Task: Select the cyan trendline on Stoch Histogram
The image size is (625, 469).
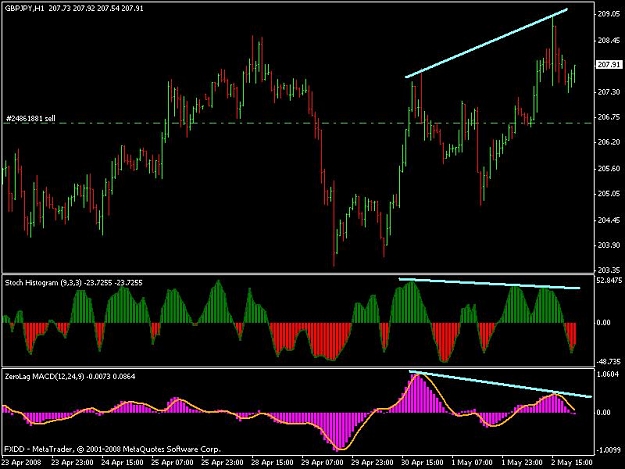Action: coord(489,283)
